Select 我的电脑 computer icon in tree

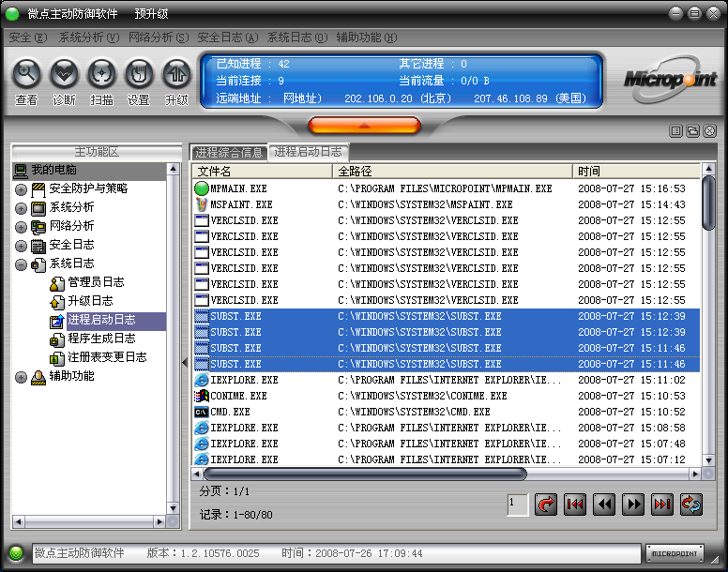pos(20,171)
